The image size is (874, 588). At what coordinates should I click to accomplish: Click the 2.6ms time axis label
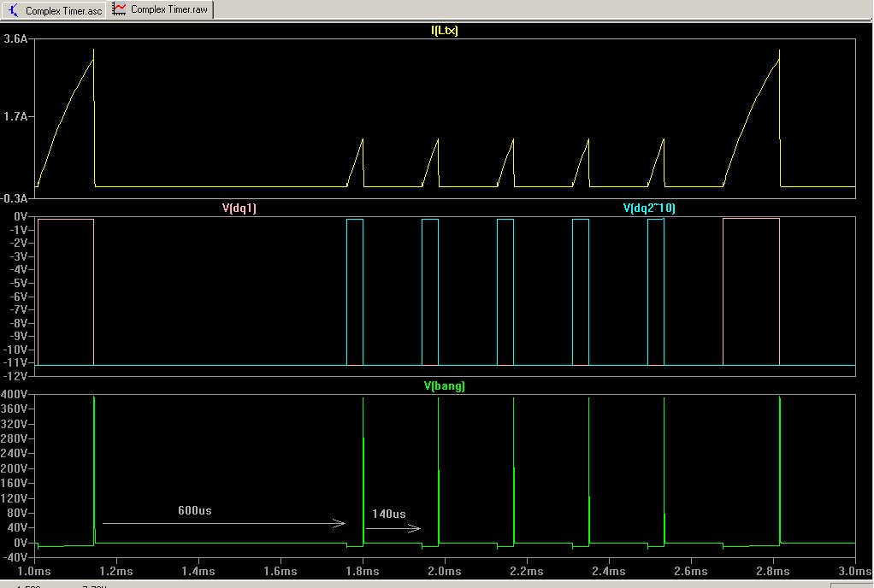point(691,571)
